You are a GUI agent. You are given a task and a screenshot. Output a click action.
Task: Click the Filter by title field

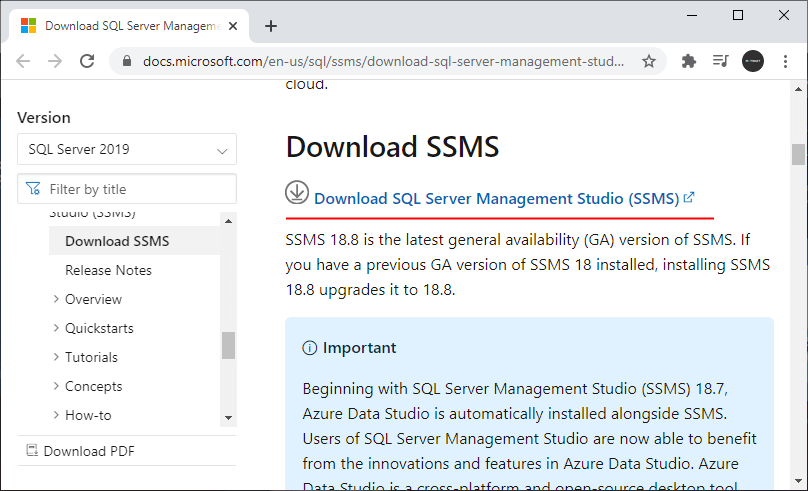[x=135, y=189]
